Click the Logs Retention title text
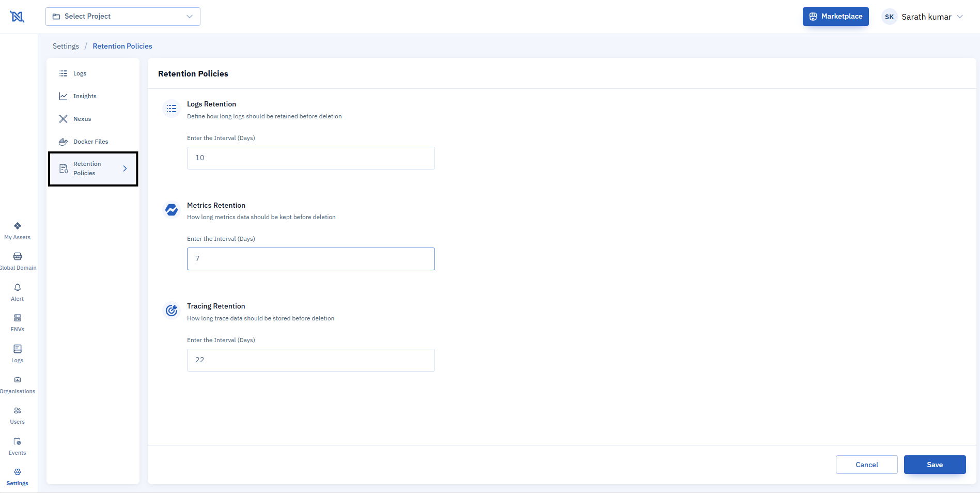Image resolution: width=980 pixels, height=493 pixels. pos(211,104)
